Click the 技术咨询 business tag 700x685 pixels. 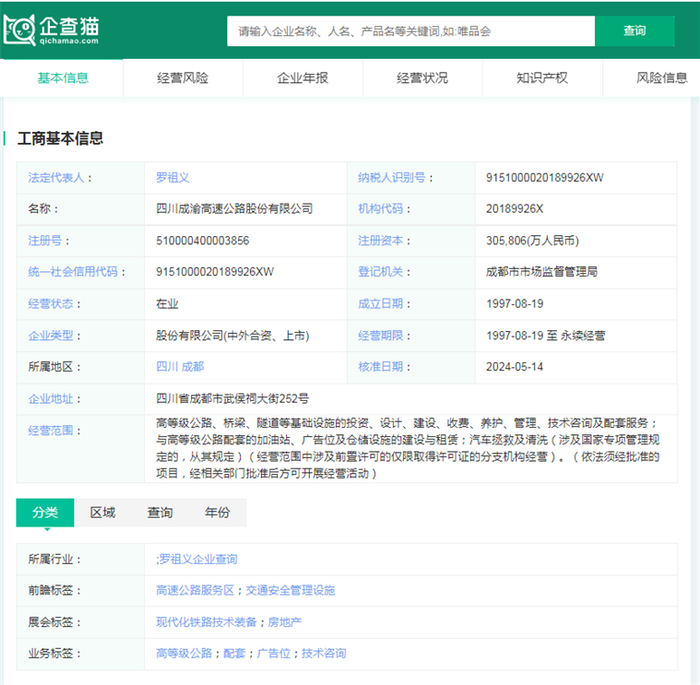coord(324,654)
